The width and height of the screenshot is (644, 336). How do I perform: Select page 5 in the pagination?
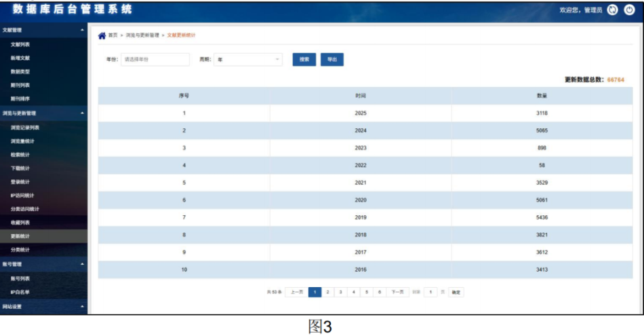(366, 292)
